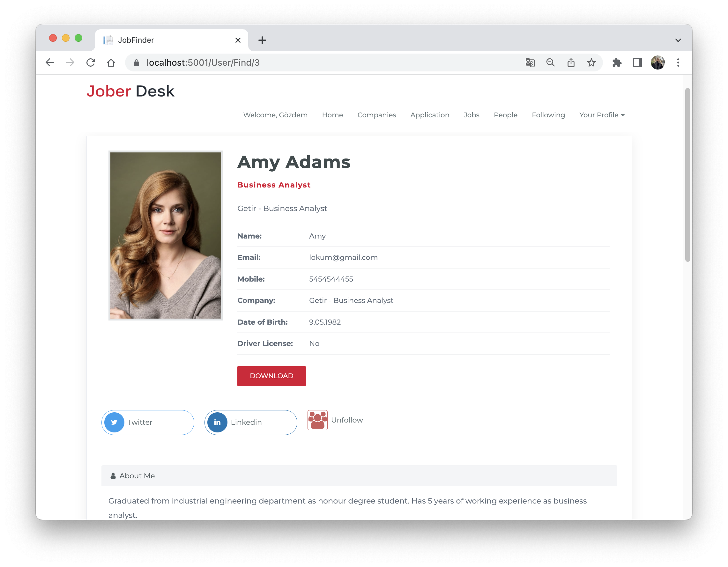Click the Jober Desk logo
Image resolution: width=728 pixels, height=567 pixels.
pos(130,91)
